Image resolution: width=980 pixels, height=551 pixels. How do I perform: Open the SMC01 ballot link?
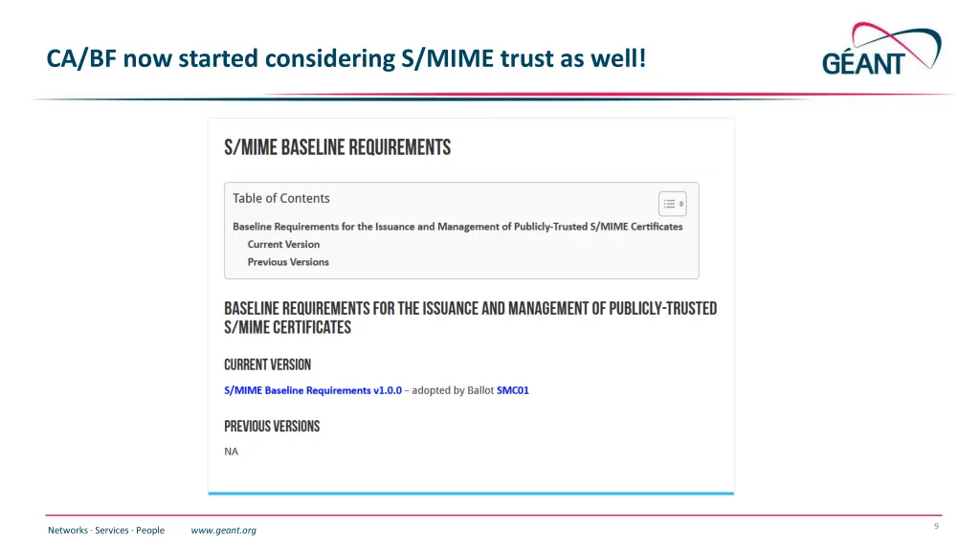pos(512,390)
